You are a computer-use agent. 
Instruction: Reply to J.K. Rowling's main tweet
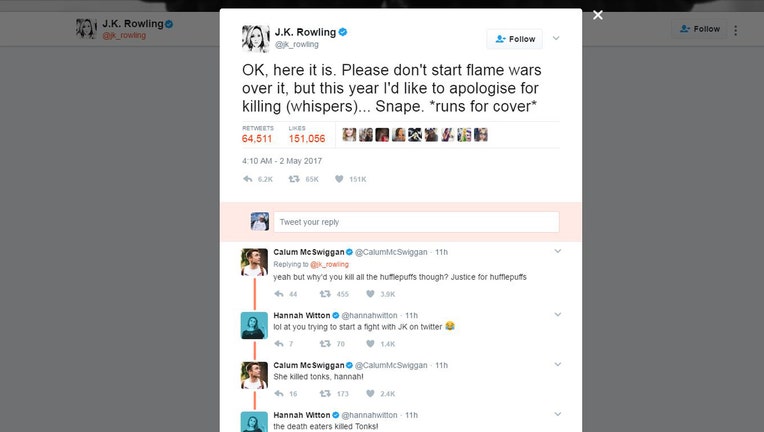point(248,179)
